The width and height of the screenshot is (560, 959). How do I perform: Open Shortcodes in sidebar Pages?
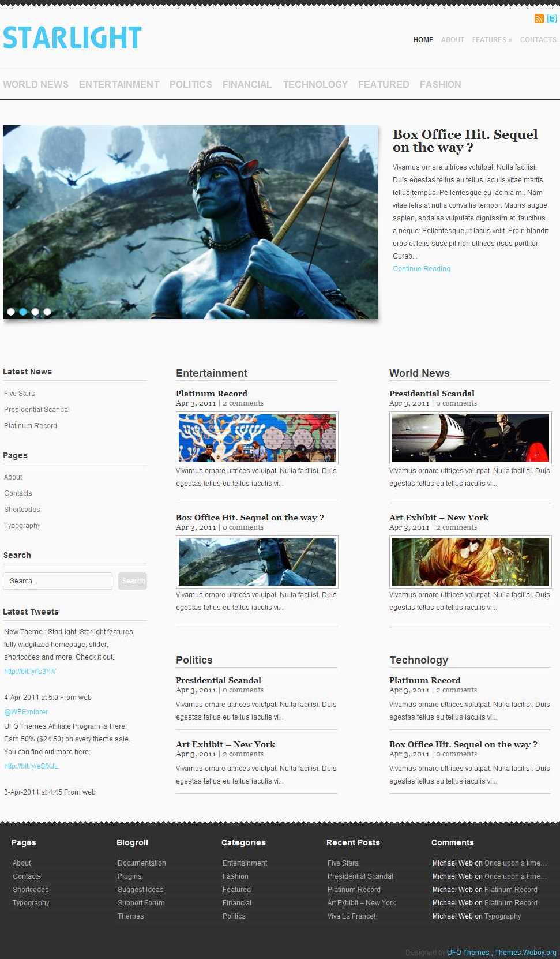[x=22, y=510]
